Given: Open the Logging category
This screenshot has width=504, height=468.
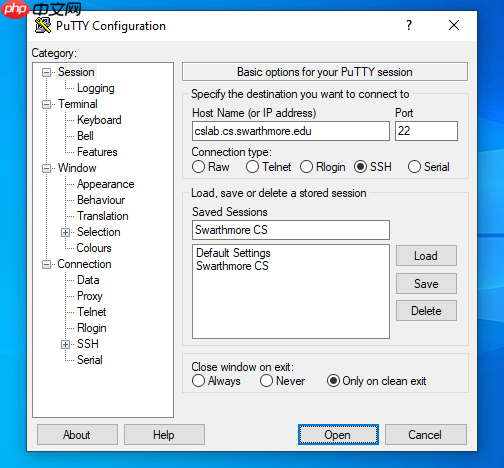Looking at the screenshot, I should (x=96, y=88).
